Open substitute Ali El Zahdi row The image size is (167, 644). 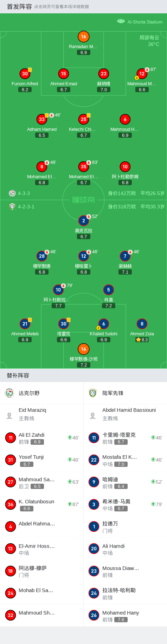point(42,438)
